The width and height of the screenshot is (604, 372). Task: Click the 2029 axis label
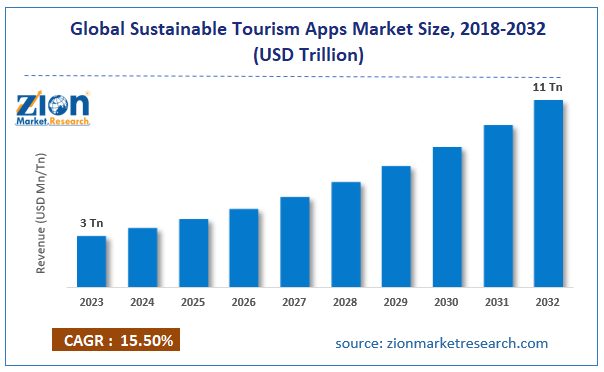point(396,302)
